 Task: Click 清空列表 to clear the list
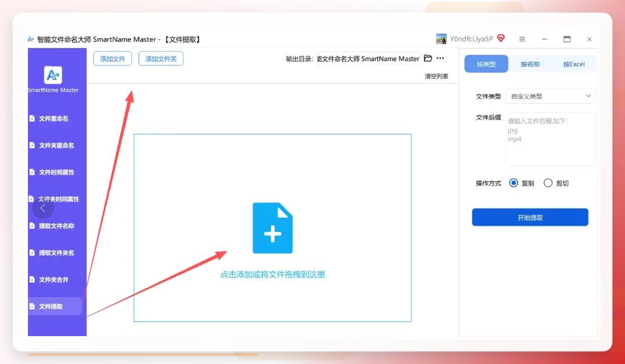click(x=437, y=76)
